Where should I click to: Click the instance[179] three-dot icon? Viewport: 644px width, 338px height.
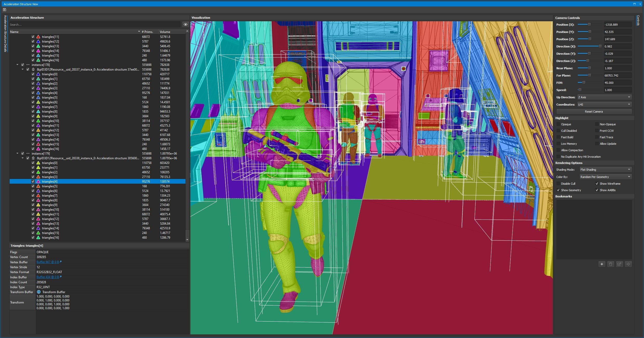point(28,154)
